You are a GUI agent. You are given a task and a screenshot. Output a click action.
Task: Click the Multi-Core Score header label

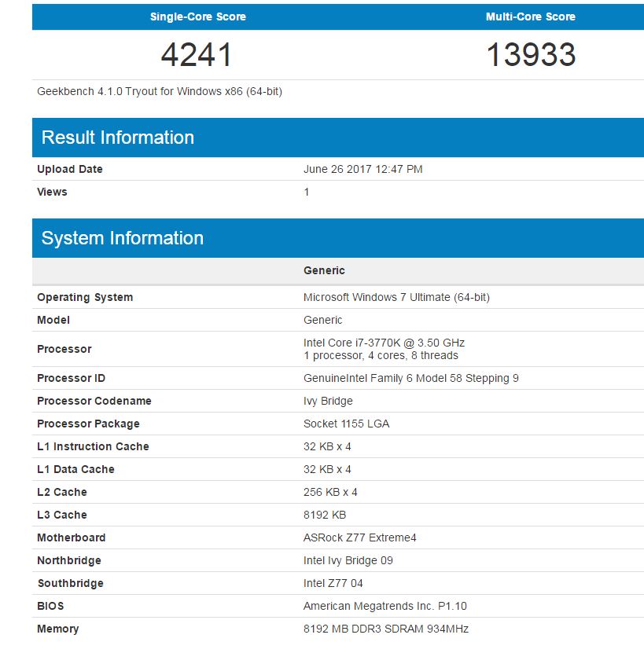531,17
